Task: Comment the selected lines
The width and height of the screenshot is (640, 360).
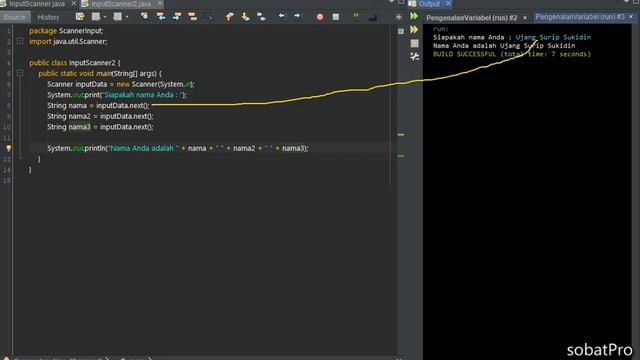Action: click(x=357, y=16)
